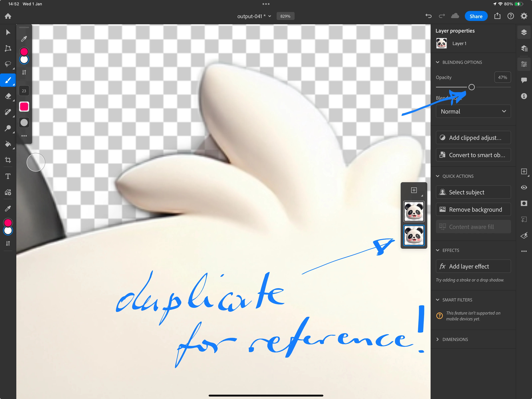Toggle layer visibility eye icon
The image size is (532, 399).
pyautogui.click(x=524, y=187)
